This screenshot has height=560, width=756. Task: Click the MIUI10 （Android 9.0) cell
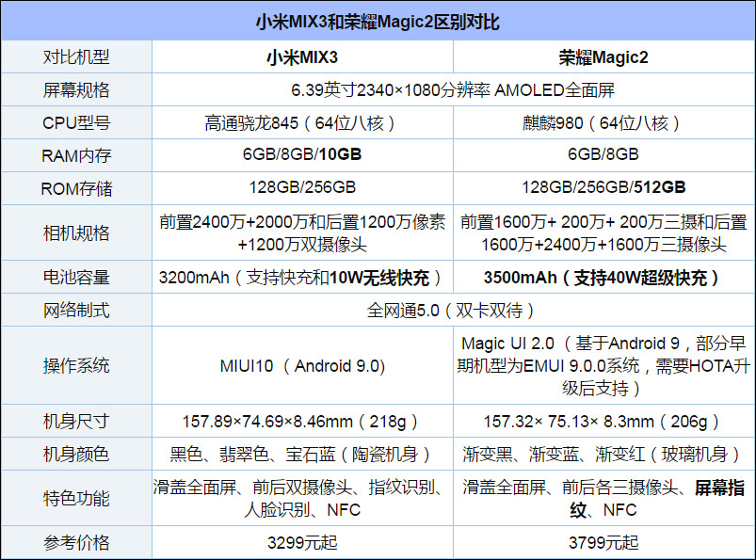point(302,366)
